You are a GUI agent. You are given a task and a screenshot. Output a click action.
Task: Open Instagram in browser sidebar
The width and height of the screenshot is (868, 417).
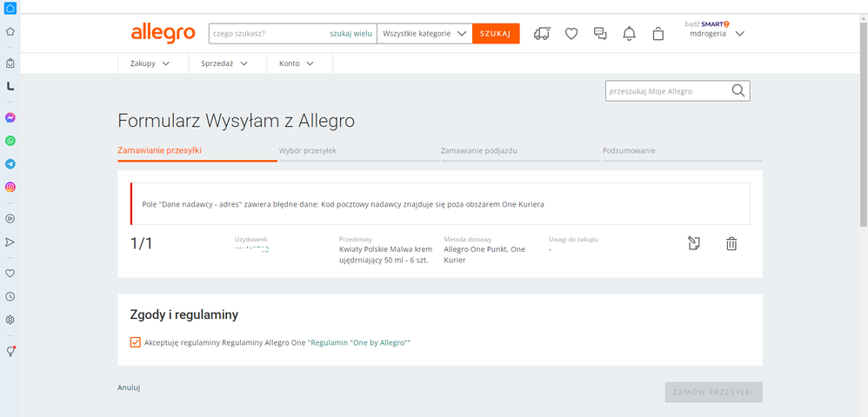(x=10, y=188)
